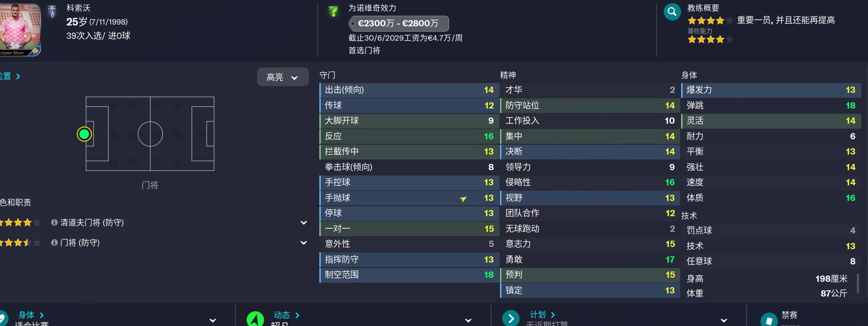Expand the 门将 (防守) role row
The height and width of the screenshot is (326, 868).
coord(304,242)
